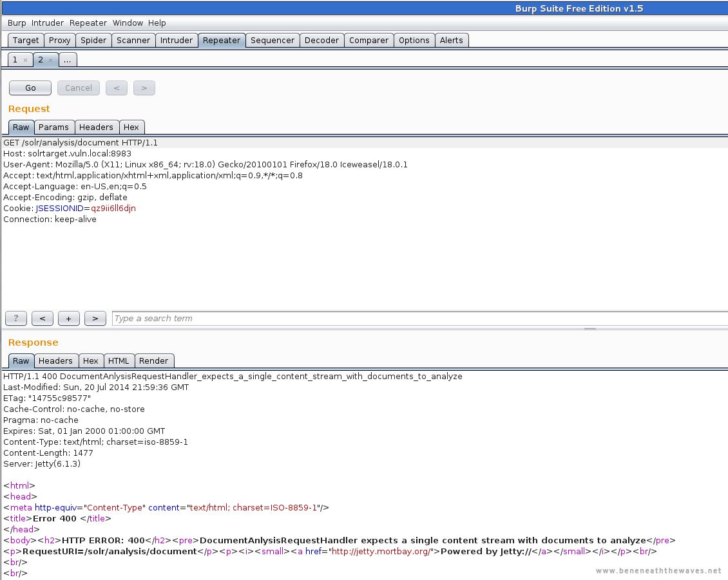This screenshot has height=580, width=728.
Task: Jump to next search match
Action: (x=95, y=318)
